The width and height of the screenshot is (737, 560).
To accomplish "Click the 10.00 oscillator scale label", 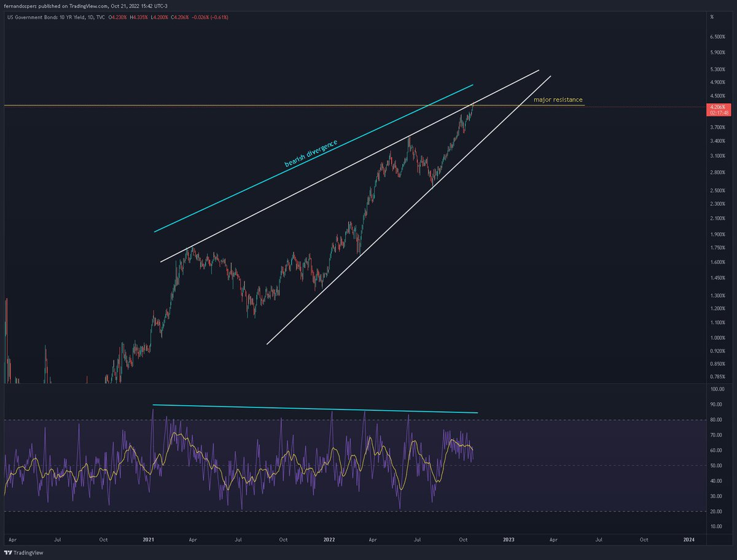I will tap(717, 527).
